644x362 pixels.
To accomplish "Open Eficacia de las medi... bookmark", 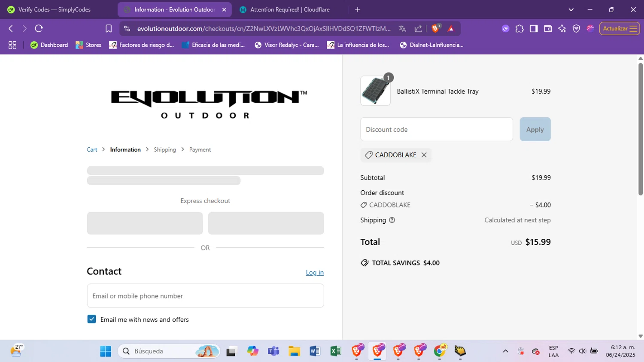I will coord(213,45).
